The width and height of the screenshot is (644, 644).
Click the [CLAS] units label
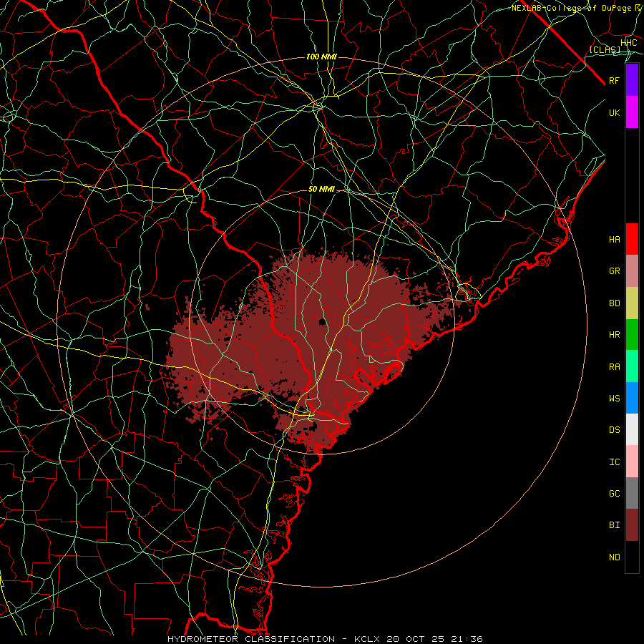(605, 49)
